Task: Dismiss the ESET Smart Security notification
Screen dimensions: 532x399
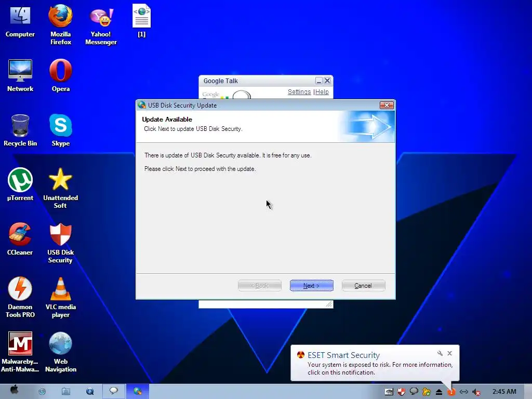Action: [x=449, y=353]
